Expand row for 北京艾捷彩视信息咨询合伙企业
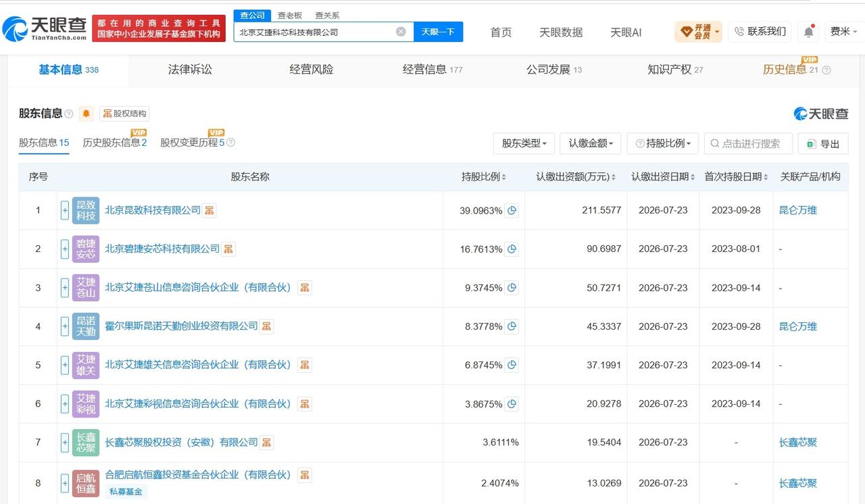The height and width of the screenshot is (504, 865). 65,404
